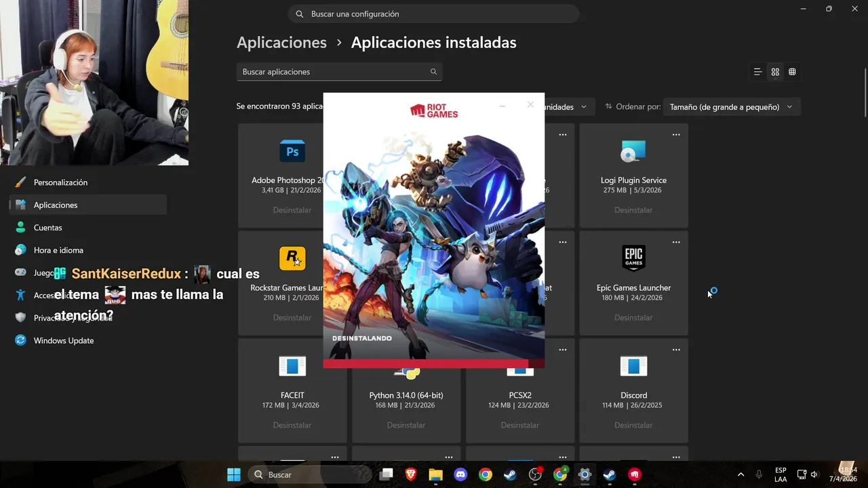Open the Windows Start menu

tap(234, 474)
